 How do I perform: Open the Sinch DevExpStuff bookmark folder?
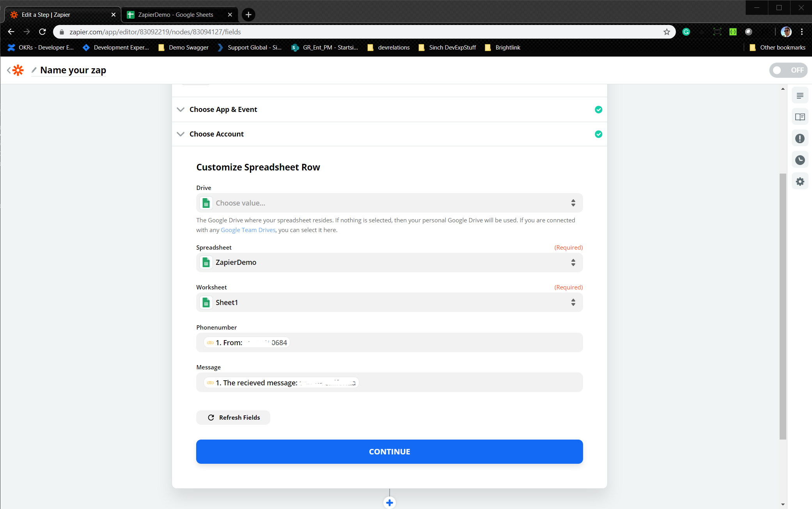(447, 48)
